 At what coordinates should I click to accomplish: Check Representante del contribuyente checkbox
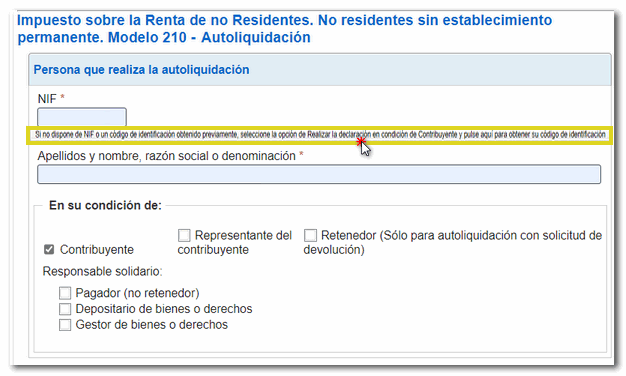pos(184,235)
